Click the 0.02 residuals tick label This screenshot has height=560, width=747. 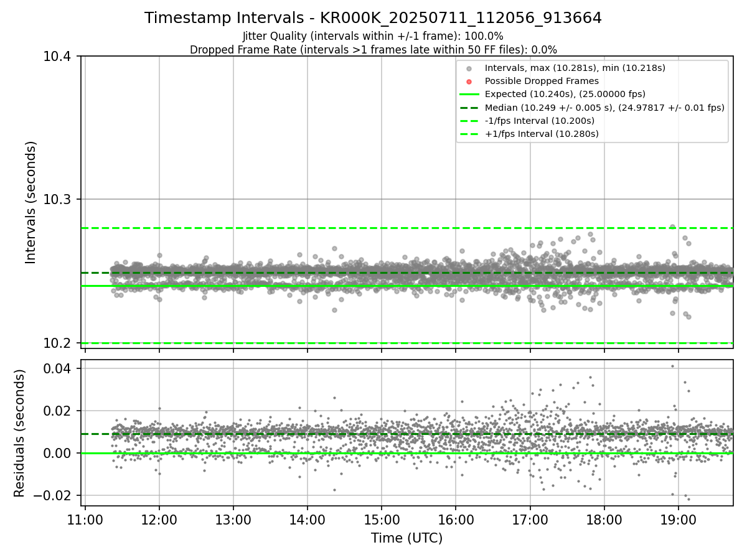[x=57, y=411]
